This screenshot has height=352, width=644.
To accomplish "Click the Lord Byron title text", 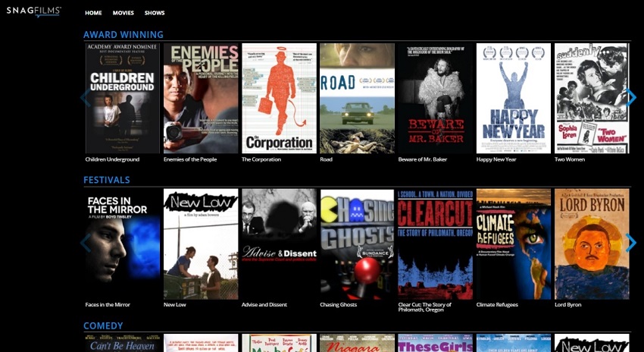I will click(x=569, y=305).
